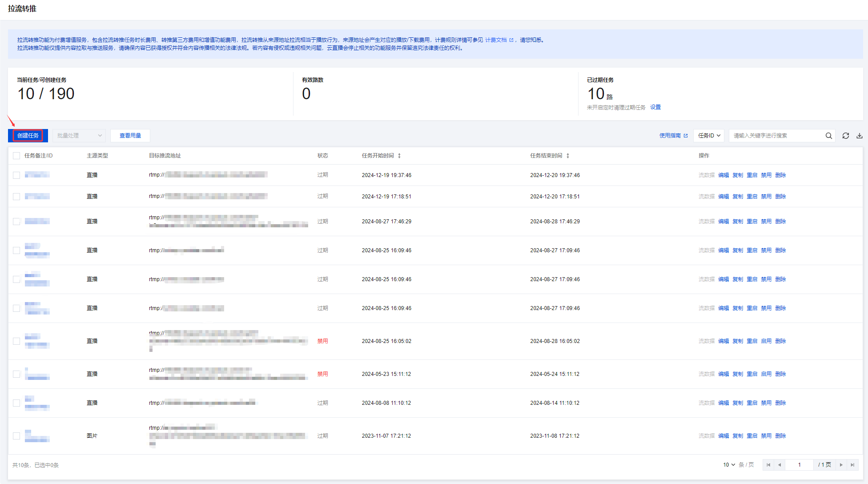Go to the last page arrow
Screen dimensions: 868x484
852,465
